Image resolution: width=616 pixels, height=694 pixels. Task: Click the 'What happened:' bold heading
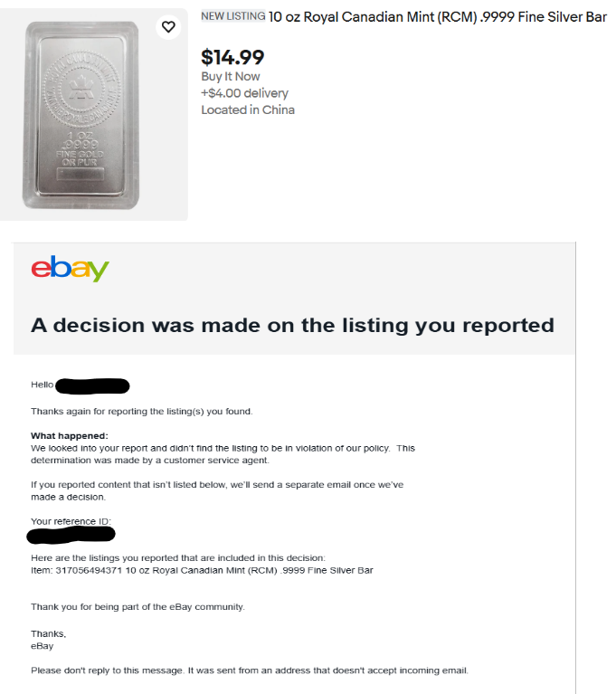click(x=70, y=436)
